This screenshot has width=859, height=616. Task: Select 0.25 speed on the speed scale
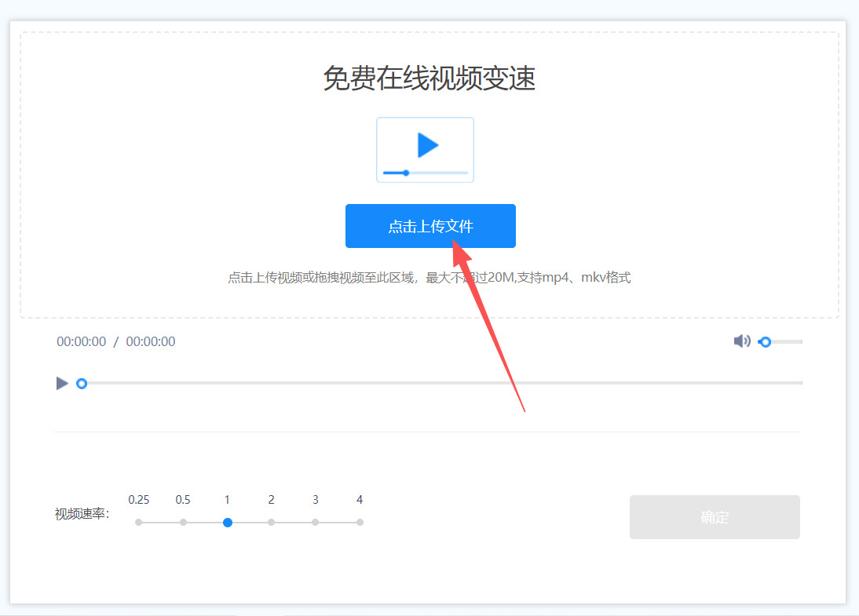[140, 522]
